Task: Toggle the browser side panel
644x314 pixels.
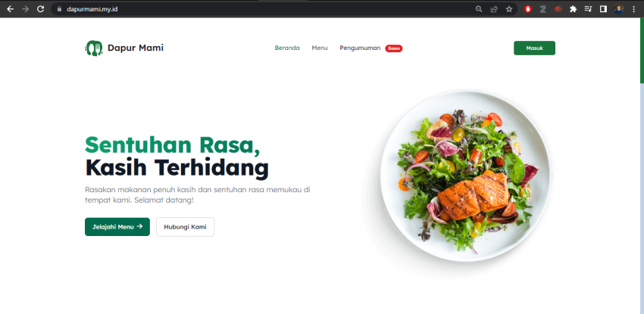Action: pyautogui.click(x=603, y=9)
